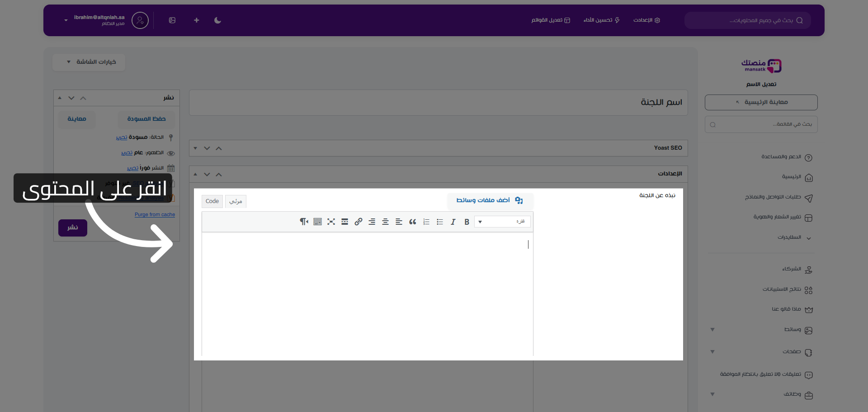Open fullscreen editor mode icon

point(331,222)
